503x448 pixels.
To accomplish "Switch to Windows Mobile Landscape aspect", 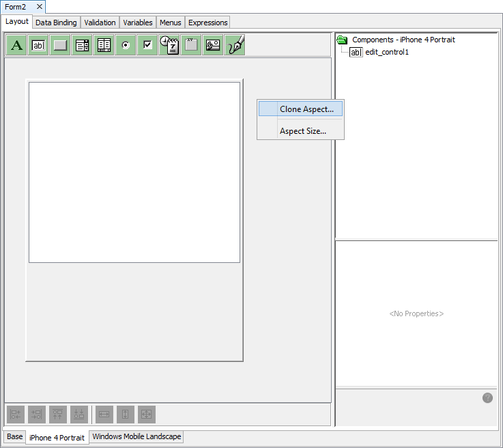I will pyautogui.click(x=136, y=436).
